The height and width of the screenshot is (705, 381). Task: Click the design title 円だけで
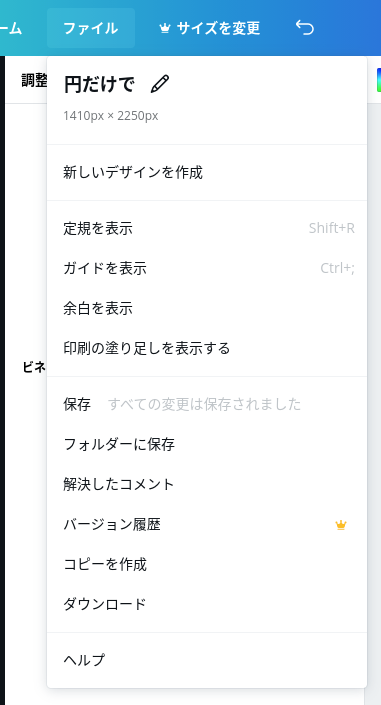pos(99,85)
